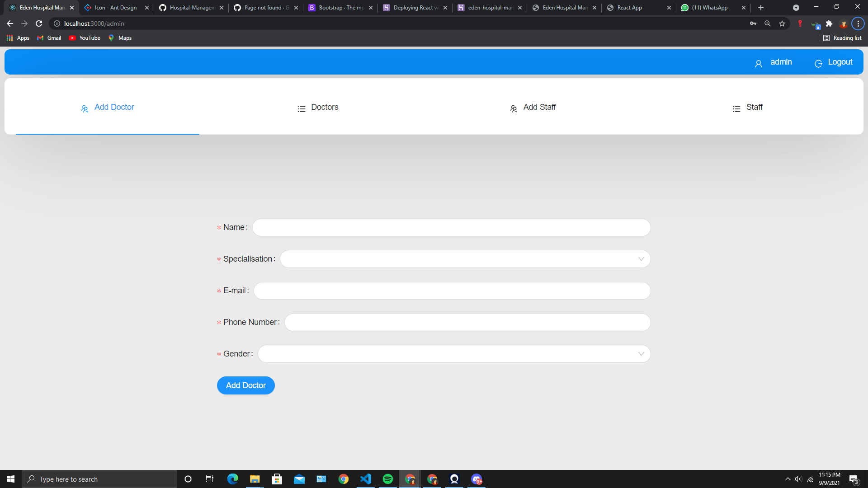Open the Chrome three-dot menu
This screenshot has width=868, height=488.
(858, 23)
